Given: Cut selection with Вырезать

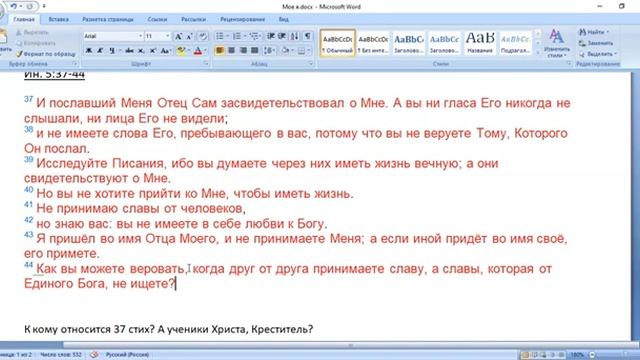Looking at the screenshot, I should coord(33,32).
